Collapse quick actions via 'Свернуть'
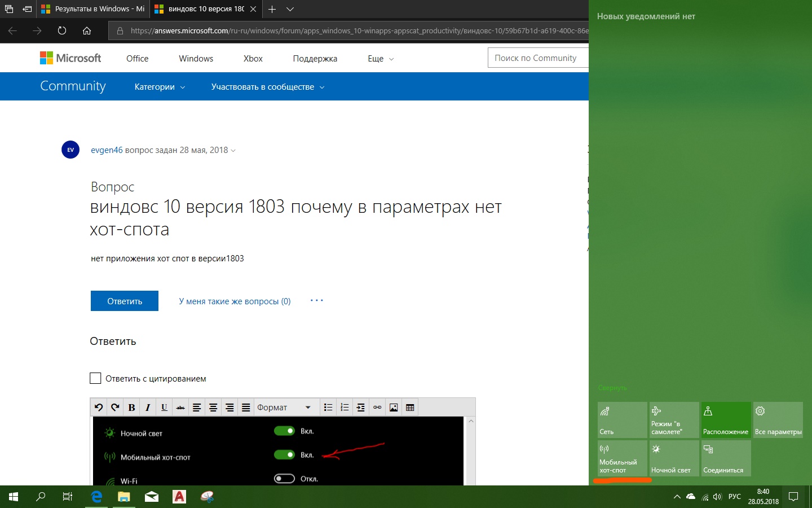Image resolution: width=812 pixels, height=508 pixels. pos(612,388)
